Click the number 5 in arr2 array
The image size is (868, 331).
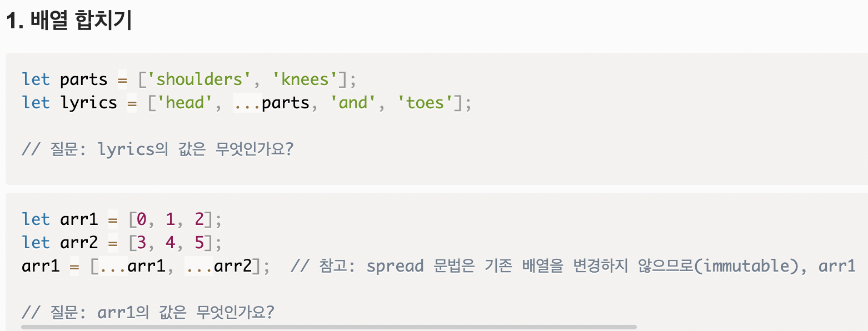tap(199, 243)
